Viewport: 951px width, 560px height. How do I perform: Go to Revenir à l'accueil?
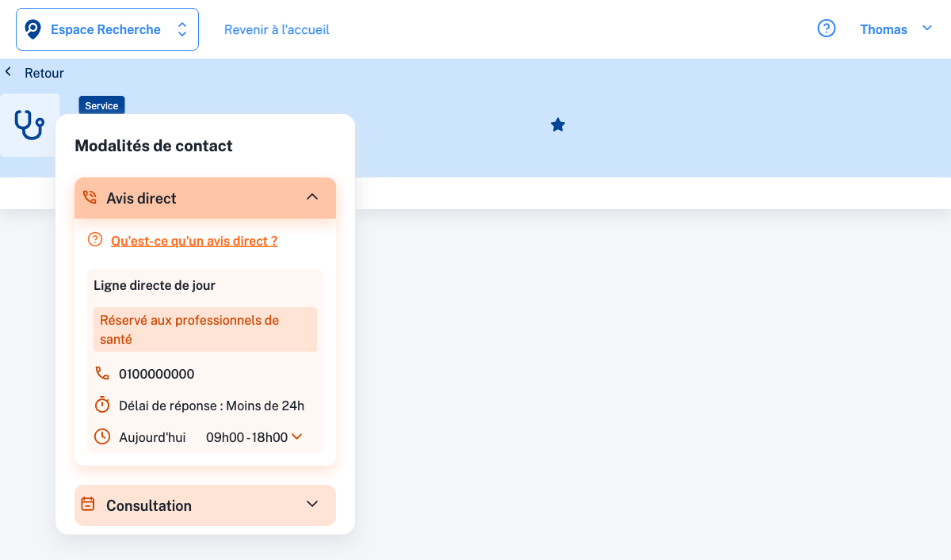(x=277, y=29)
